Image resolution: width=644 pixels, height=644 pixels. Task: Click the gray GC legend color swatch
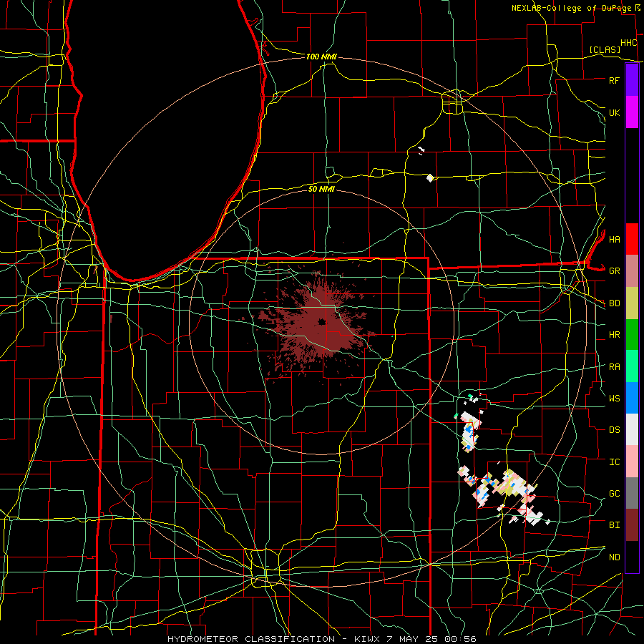point(632,493)
